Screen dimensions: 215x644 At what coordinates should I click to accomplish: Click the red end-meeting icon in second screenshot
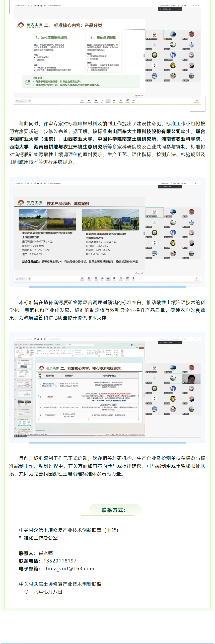[196, 279]
